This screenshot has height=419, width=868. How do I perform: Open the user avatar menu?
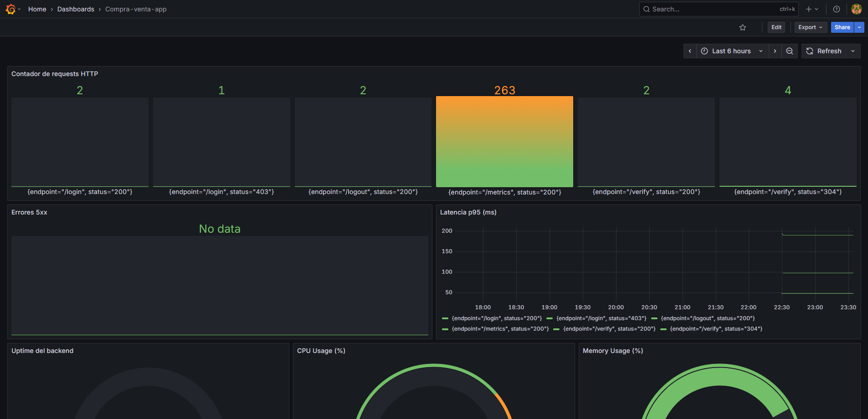pos(857,9)
